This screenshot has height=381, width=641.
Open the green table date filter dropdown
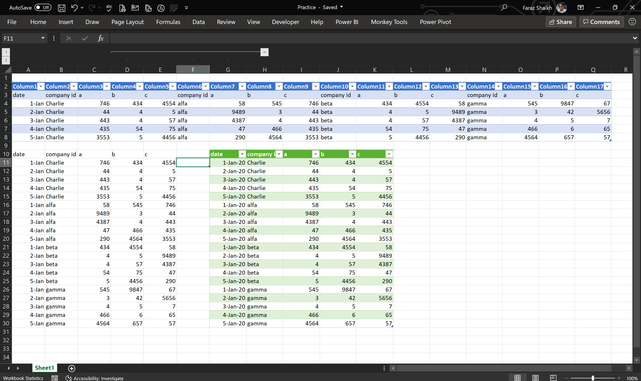pyautogui.click(x=242, y=154)
